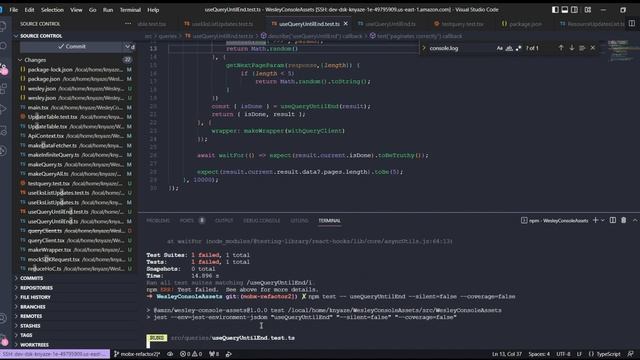Expand the STASHES section
This screenshot has height=360, width=640.
point(30,326)
